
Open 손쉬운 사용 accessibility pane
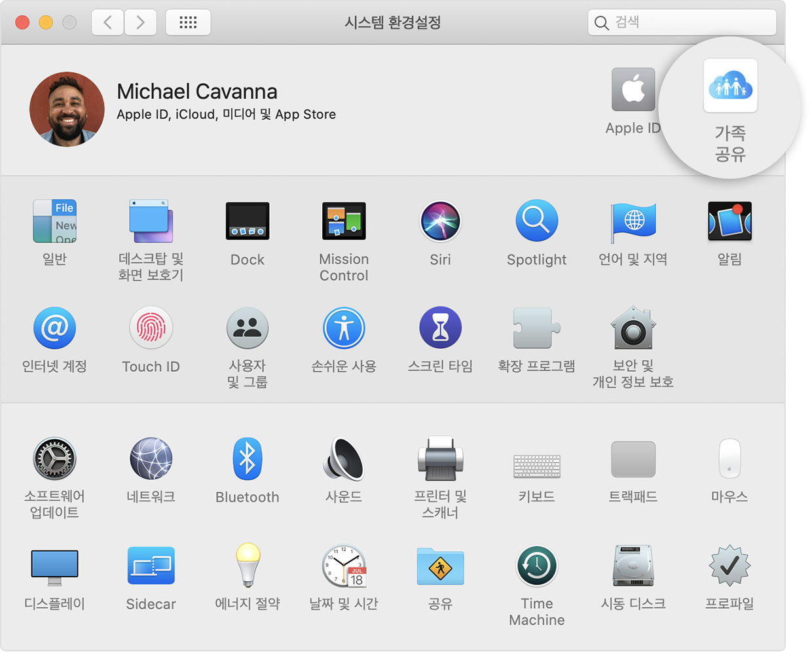pos(344,328)
